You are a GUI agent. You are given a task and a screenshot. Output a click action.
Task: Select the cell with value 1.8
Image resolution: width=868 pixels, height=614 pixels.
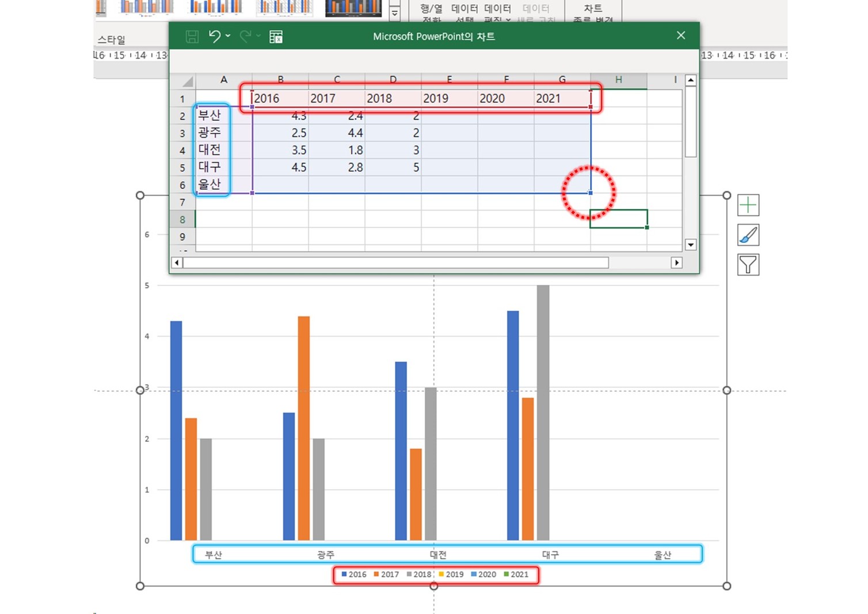pyautogui.click(x=337, y=150)
